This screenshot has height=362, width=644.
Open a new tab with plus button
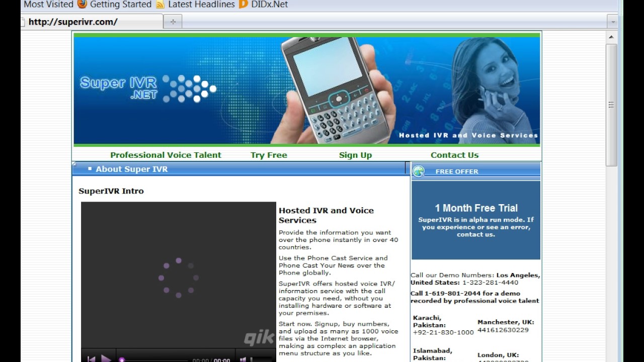(173, 22)
